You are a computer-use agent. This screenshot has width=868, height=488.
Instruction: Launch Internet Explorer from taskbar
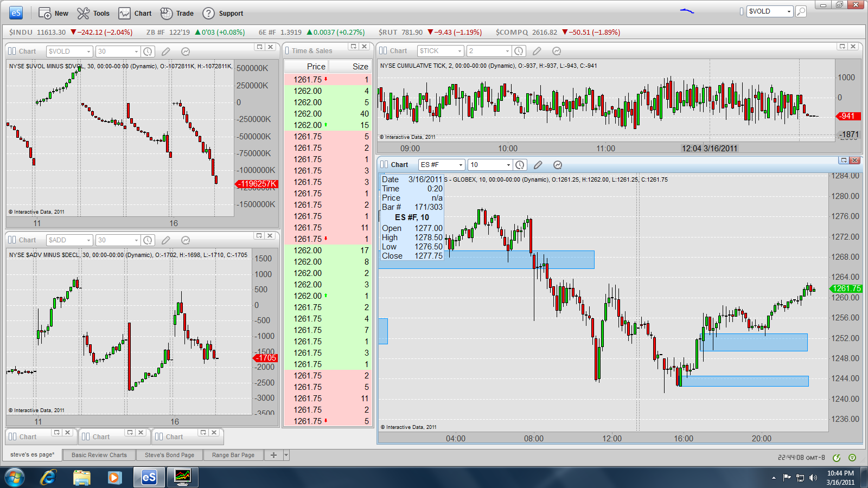[48, 477]
